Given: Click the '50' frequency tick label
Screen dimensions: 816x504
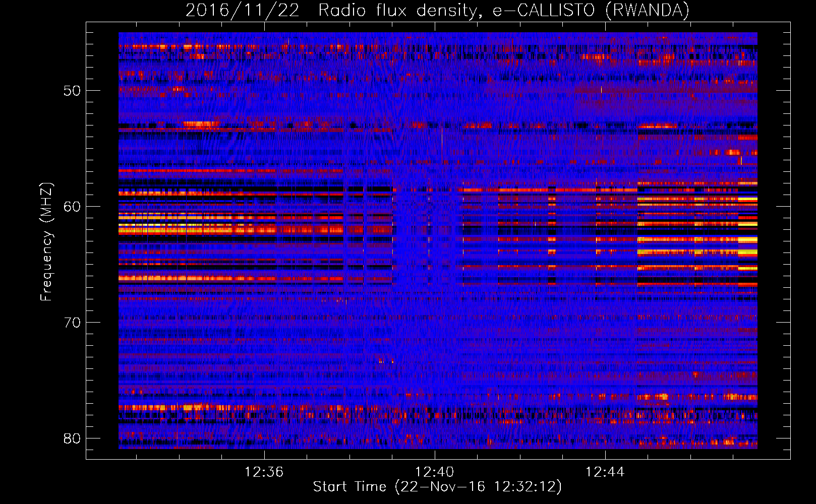Looking at the screenshot, I should [x=73, y=91].
